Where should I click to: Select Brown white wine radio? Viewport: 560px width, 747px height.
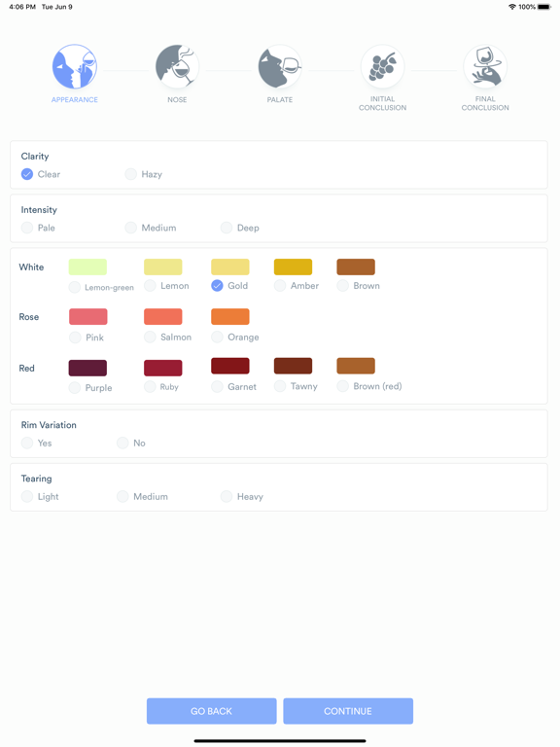click(343, 286)
